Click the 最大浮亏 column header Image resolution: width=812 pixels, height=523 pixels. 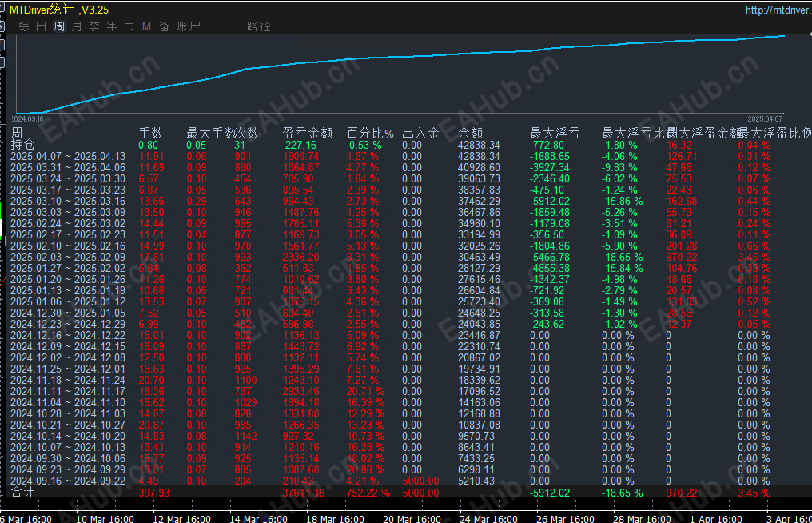(x=555, y=134)
